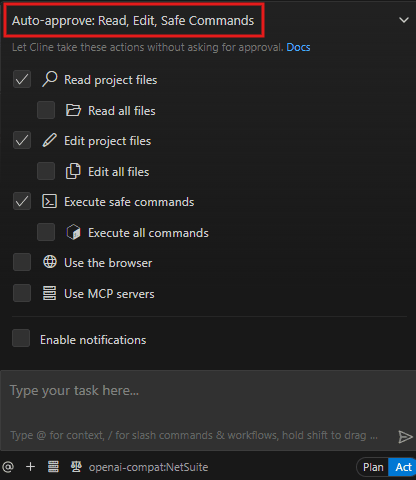Uncheck Edit project files checkbox
Image resolution: width=416 pixels, height=480 pixels.
coord(22,140)
